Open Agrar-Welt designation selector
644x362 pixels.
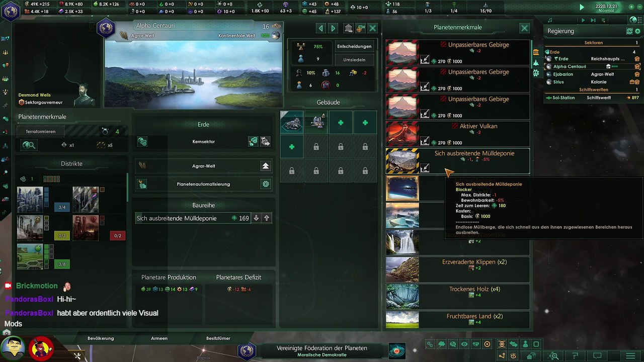pyautogui.click(x=266, y=166)
